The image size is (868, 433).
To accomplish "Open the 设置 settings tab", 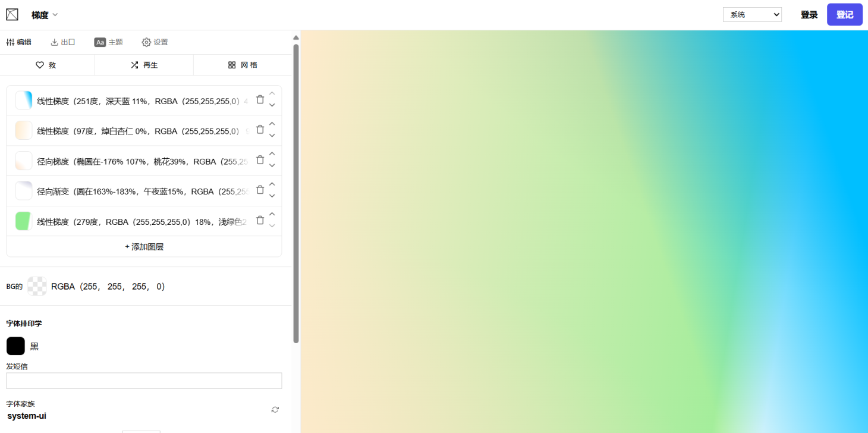I will point(155,42).
